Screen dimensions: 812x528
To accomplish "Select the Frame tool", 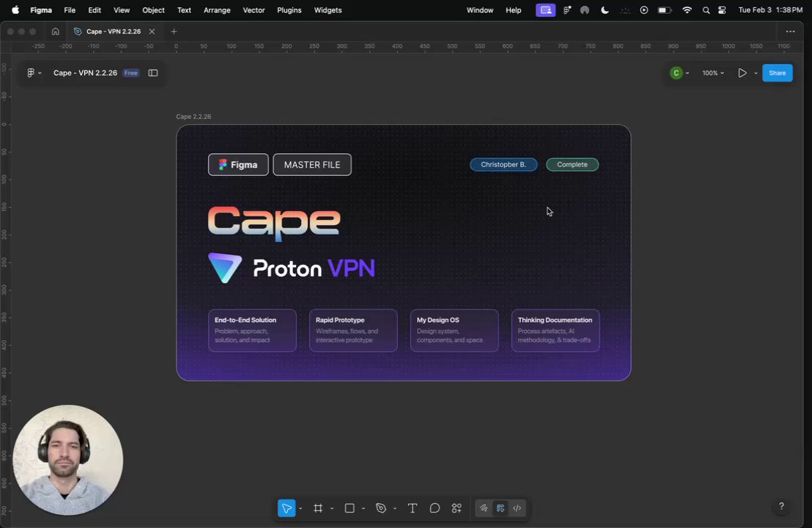I will click(x=318, y=508).
